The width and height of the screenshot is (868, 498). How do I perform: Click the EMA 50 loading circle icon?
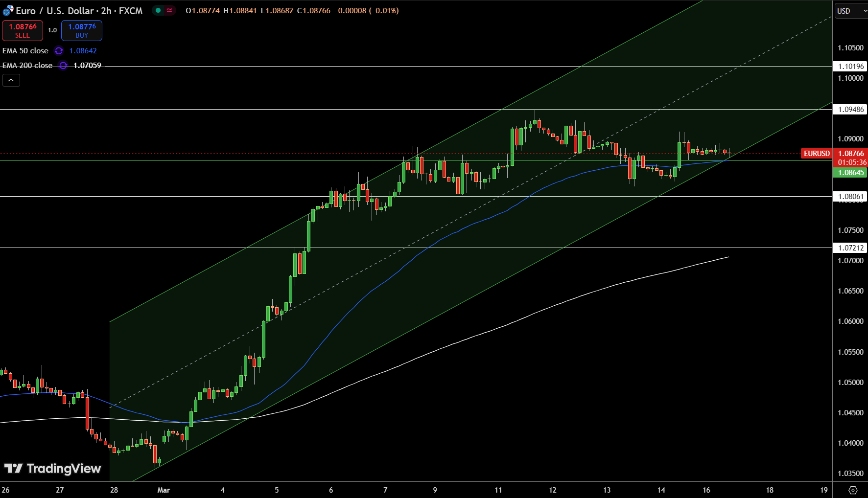(x=59, y=51)
